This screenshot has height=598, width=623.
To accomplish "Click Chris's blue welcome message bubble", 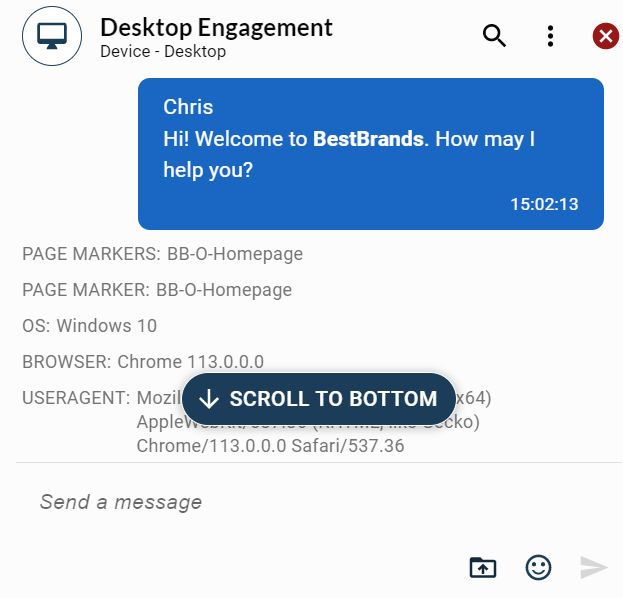I will pyautogui.click(x=370, y=154).
